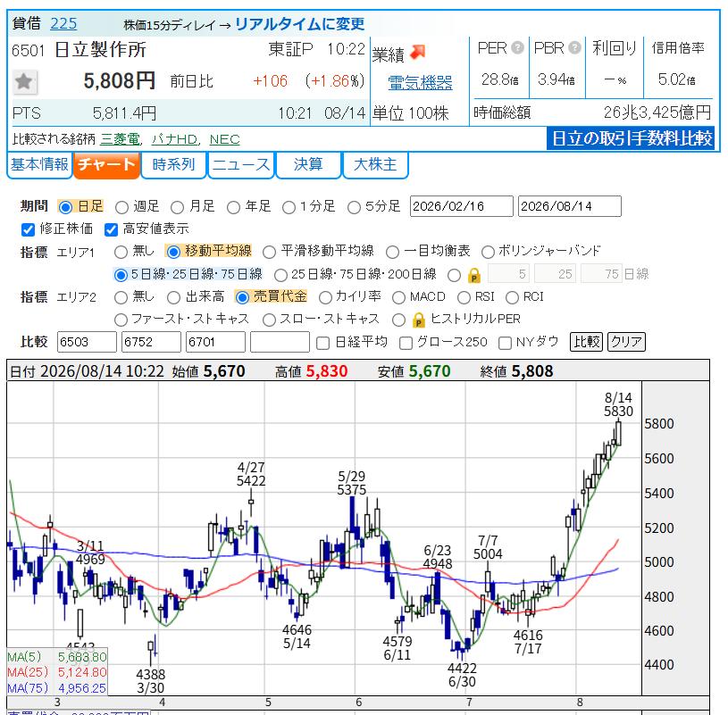728x715 pixels.
Task: Select 移動平均線 indicator
Action: (173, 252)
